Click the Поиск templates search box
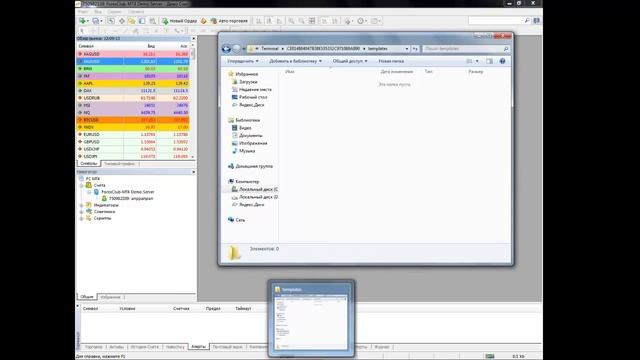 466,49
